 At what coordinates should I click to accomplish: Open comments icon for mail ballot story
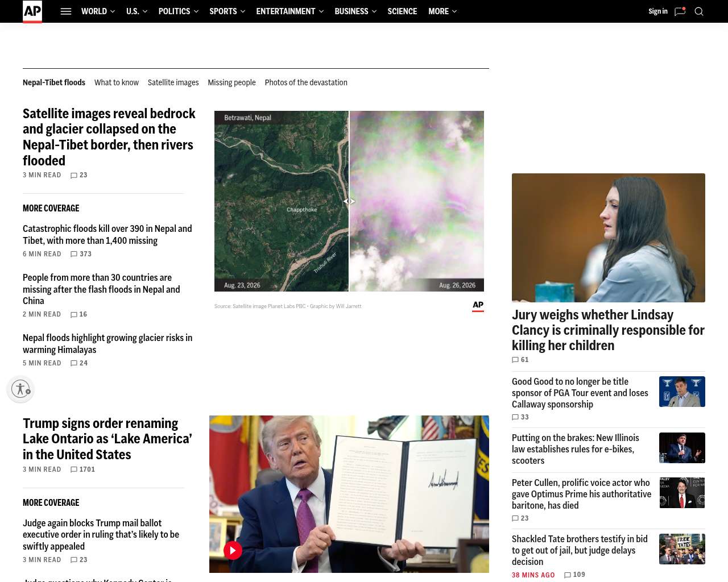pos(74,560)
